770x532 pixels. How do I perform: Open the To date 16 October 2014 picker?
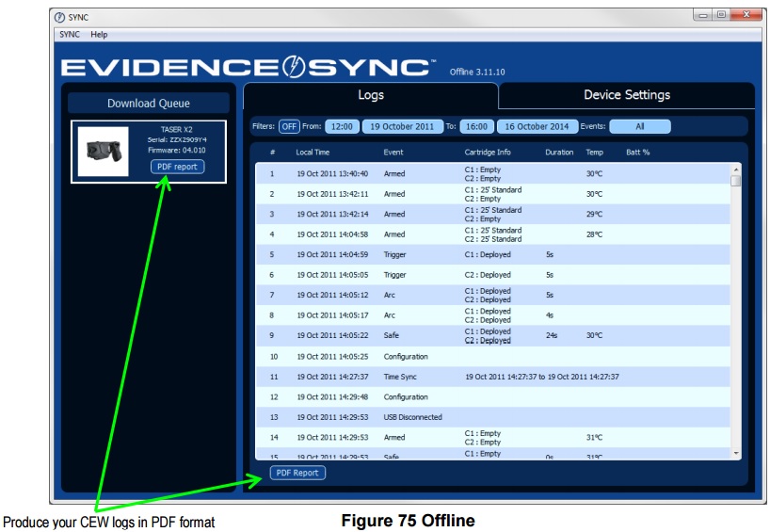tap(536, 126)
